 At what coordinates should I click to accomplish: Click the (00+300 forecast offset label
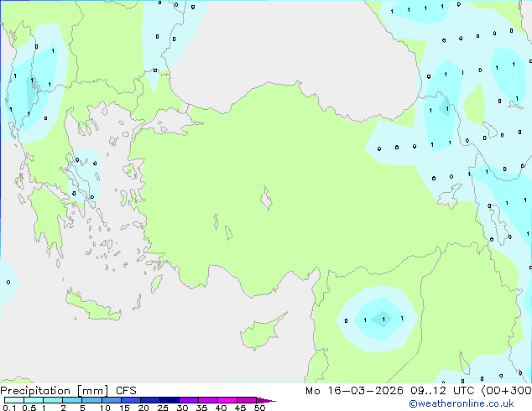[502, 391]
